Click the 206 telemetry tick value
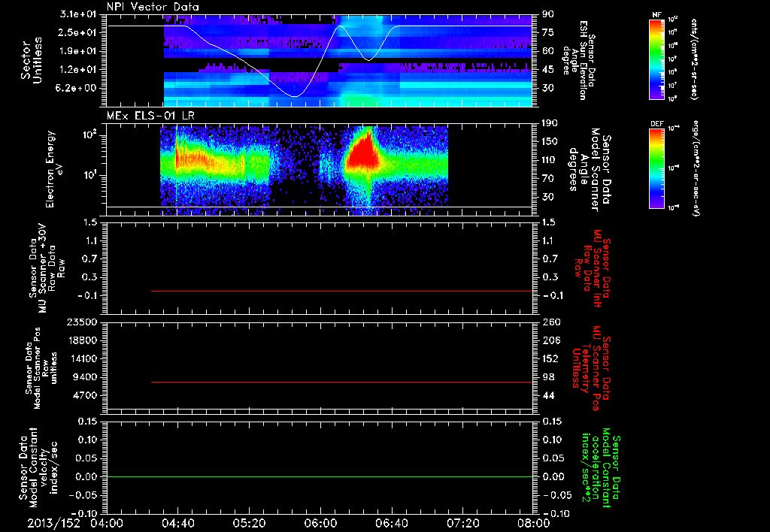 [550, 340]
